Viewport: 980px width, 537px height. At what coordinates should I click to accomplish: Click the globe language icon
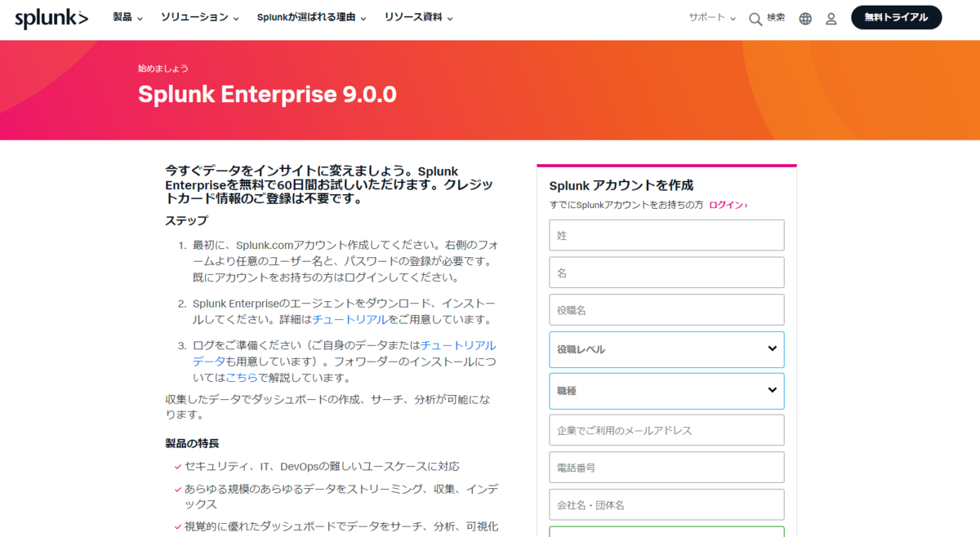[x=805, y=19]
